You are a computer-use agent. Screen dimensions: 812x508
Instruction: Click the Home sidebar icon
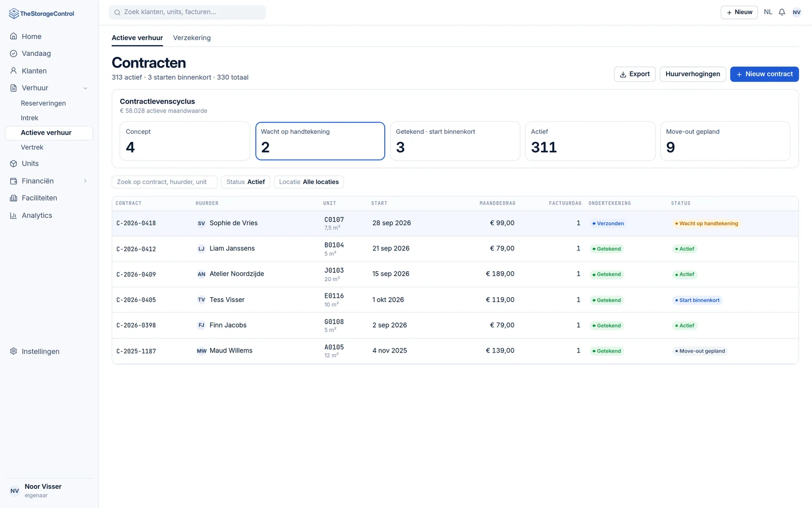point(14,37)
